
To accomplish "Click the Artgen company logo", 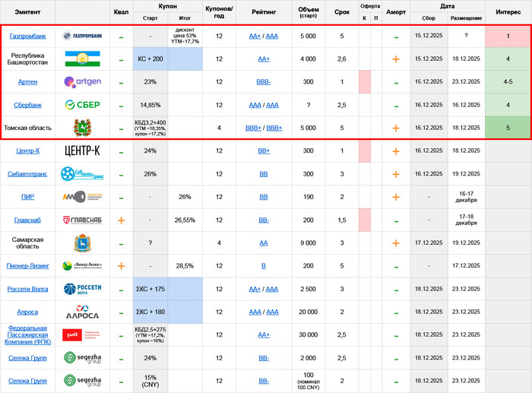I will (82, 82).
